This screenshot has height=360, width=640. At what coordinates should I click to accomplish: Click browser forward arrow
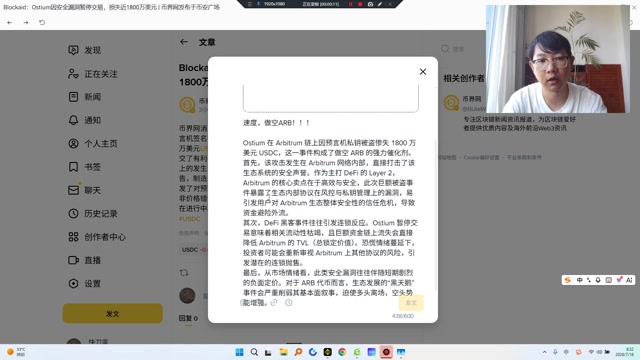[26, 22]
